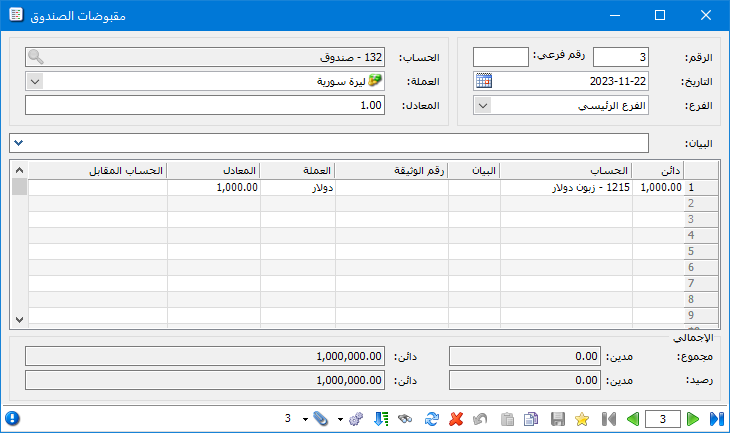This screenshot has height=433, width=730.
Task: Click the grid المعادل column header
Action: coord(214,171)
